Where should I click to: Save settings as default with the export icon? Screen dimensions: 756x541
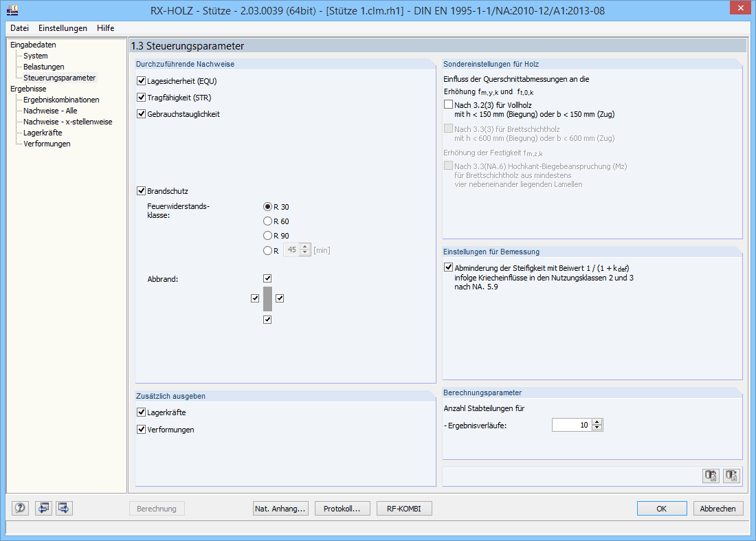733,475
